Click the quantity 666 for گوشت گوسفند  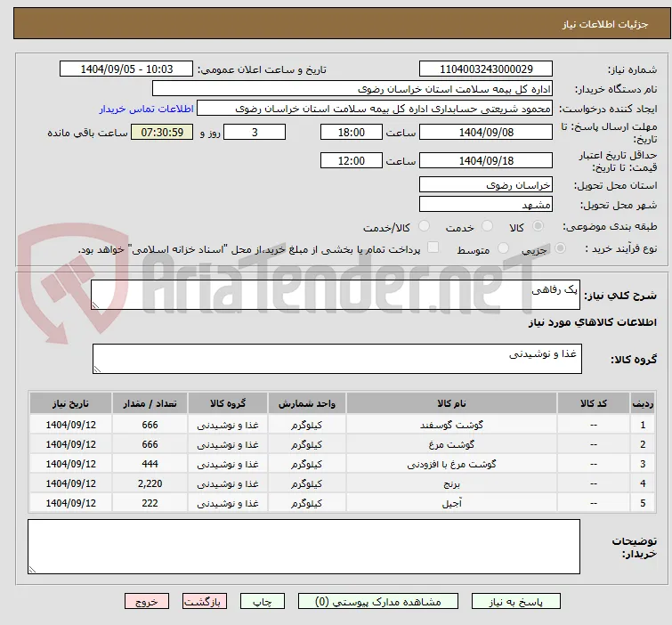(x=150, y=425)
